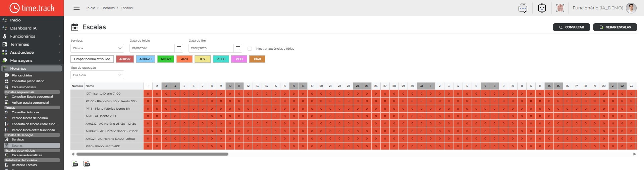Screen dimensions: 644x170
Task: Click the Número column header
Action: click(x=77, y=86)
